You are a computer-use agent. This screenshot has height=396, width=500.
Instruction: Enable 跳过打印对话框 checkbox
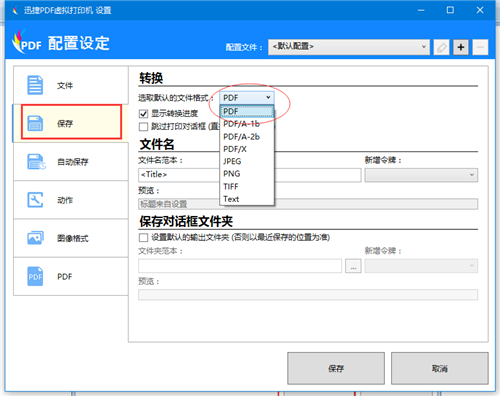click(x=143, y=127)
